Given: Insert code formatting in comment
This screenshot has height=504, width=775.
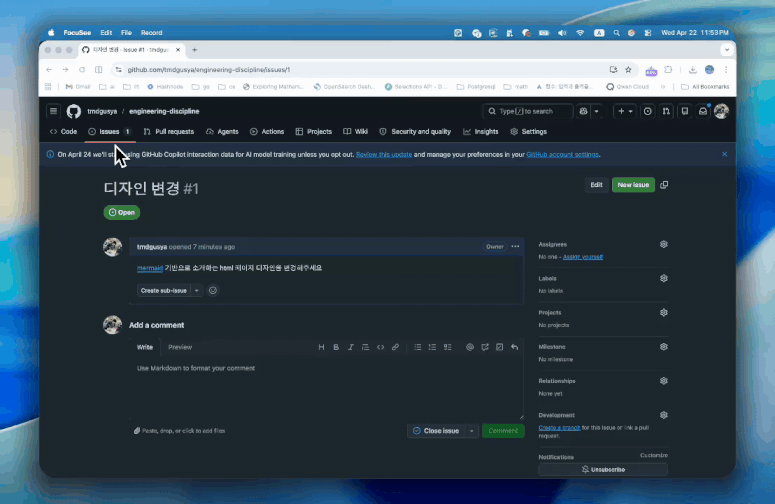Looking at the screenshot, I should tap(380, 347).
